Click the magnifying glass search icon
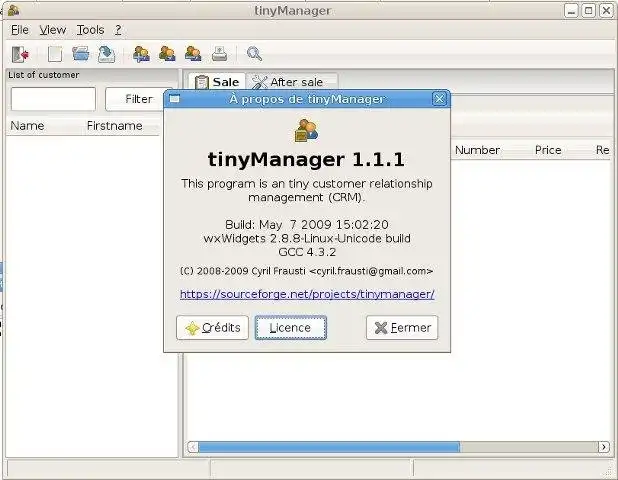This screenshot has width=618, height=480. 254,54
